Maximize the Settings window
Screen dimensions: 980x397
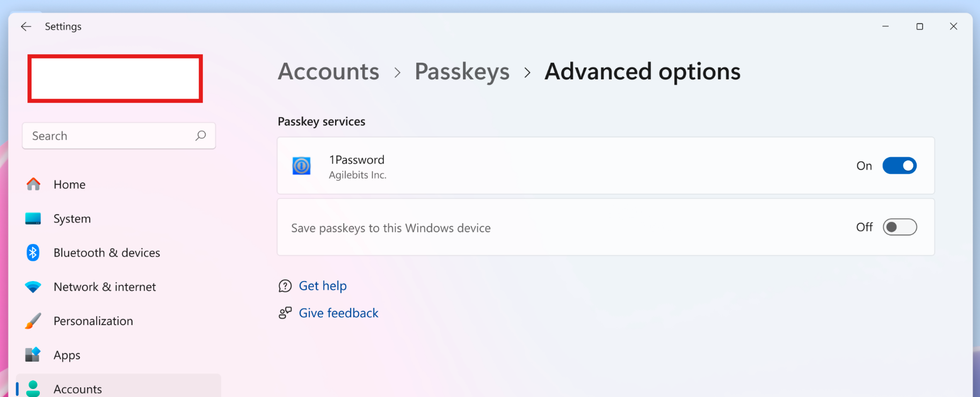pos(919,26)
